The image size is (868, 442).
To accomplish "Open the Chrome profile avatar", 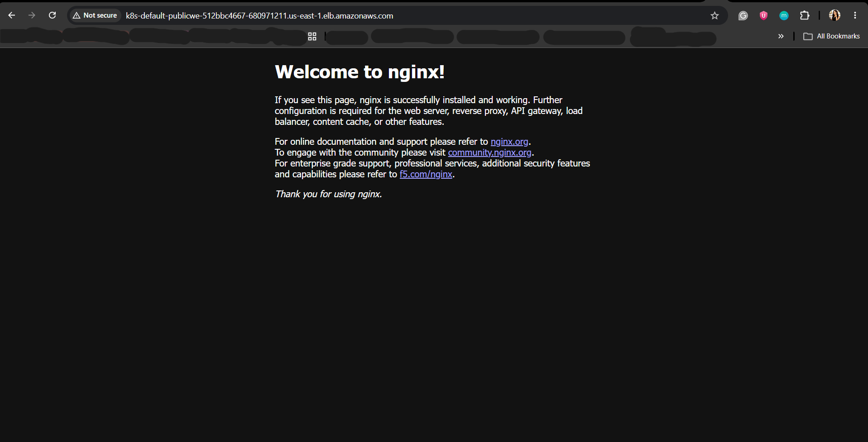I will (x=834, y=15).
